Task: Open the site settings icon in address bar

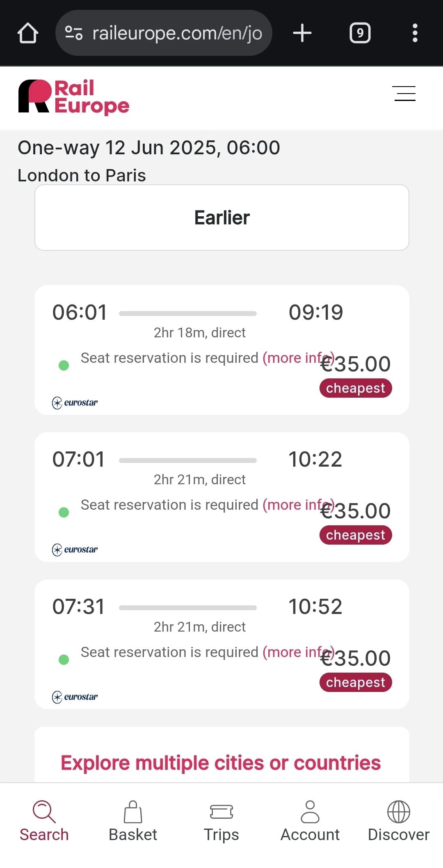Action: coord(74,33)
